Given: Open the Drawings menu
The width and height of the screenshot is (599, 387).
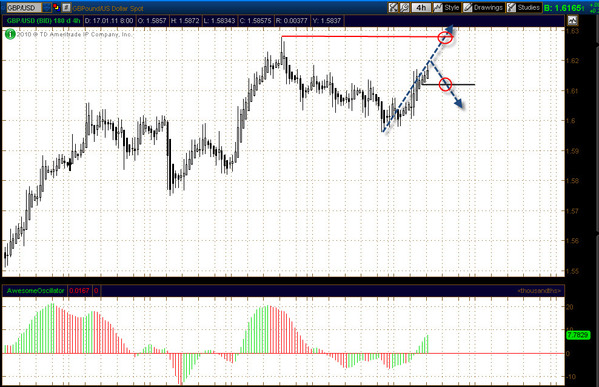Looking at the screenshot, I should (488, 7).
